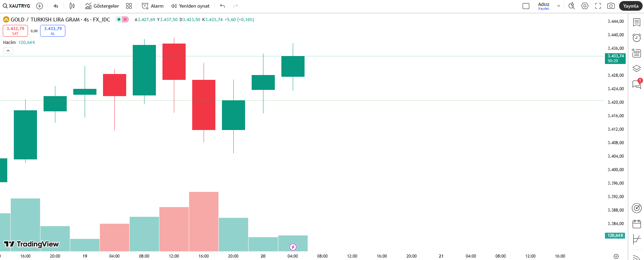Open the layout setup square icon

526,6
